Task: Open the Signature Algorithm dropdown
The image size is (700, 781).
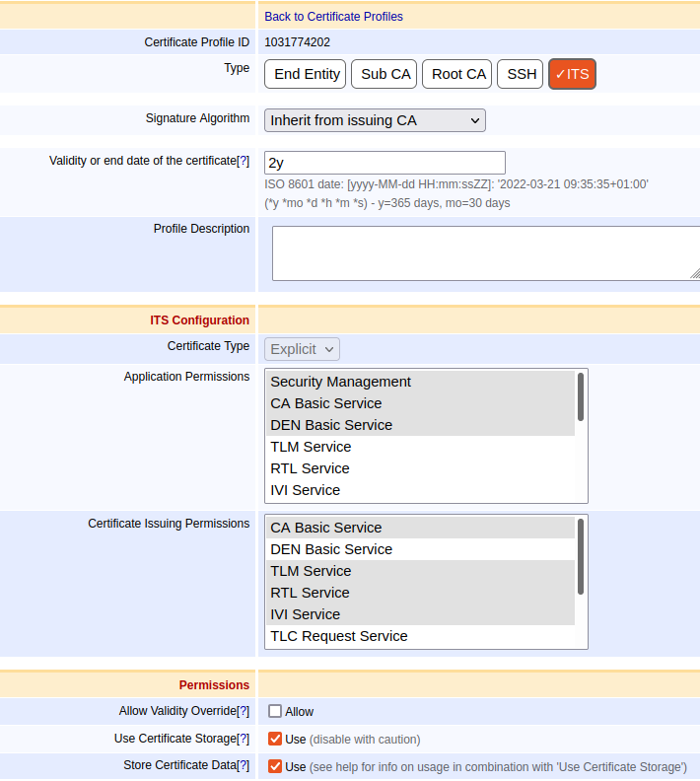Action: click(x=375, y=120)
